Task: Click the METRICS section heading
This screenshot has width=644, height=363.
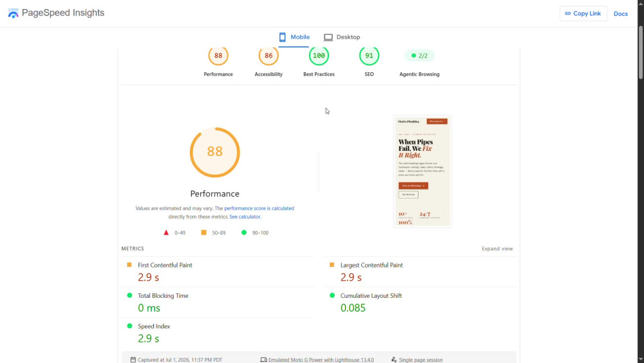Action: (x=133, y=249)
